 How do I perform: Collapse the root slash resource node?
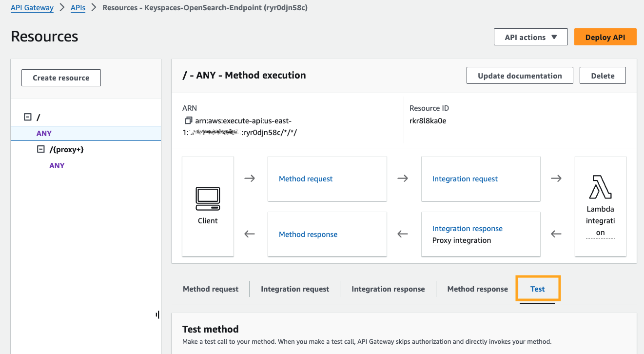pyautogui.click(x=28, y=117)
